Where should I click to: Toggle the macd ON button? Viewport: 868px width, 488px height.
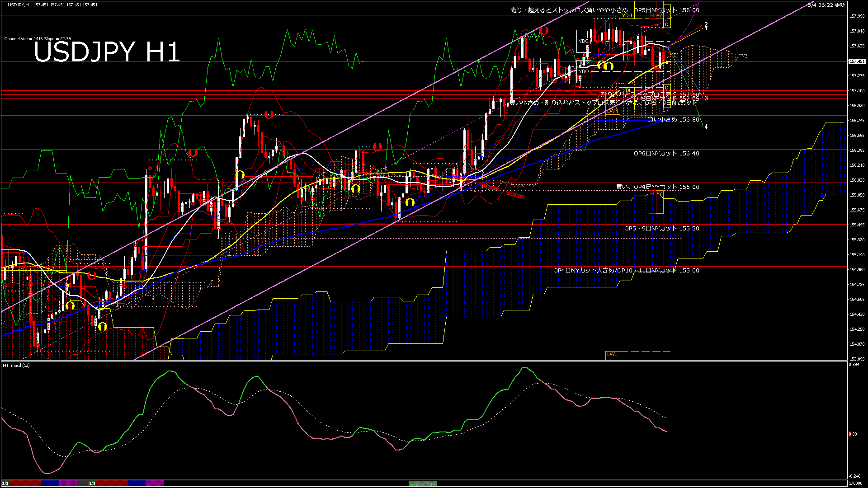423,484
